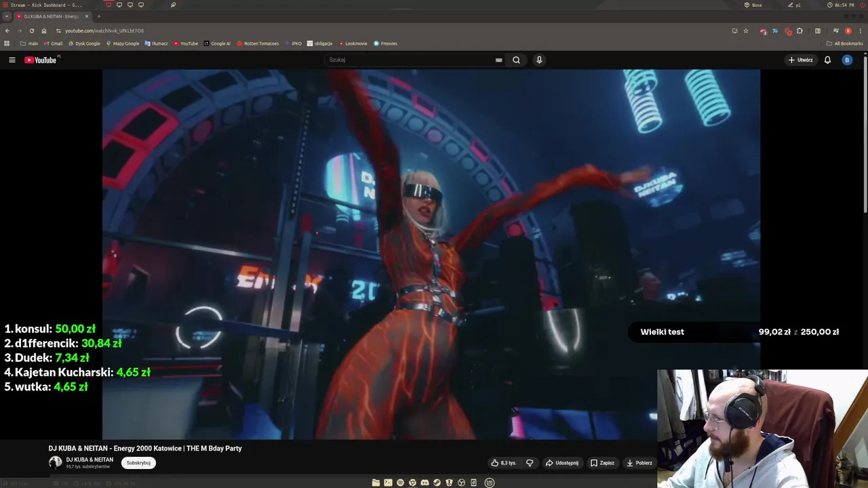
Task: Like the video with thumbs up
Action: pos(504,463)
